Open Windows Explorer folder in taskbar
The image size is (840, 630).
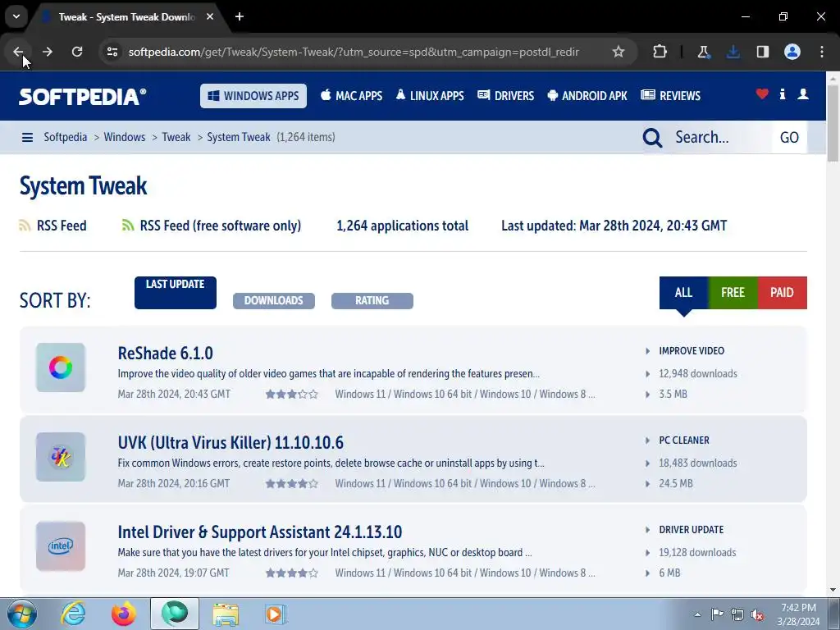coord(226,614)
